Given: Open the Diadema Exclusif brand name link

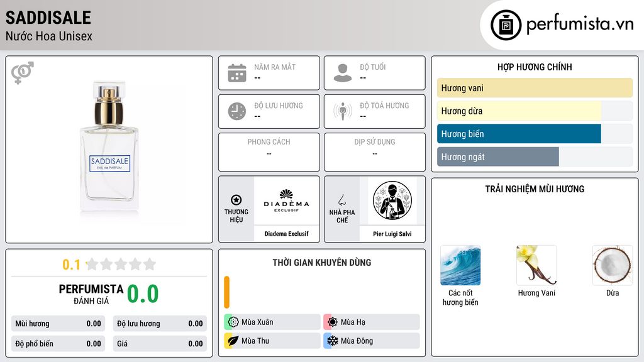Looking at the screenshot, I should (286, 234).
